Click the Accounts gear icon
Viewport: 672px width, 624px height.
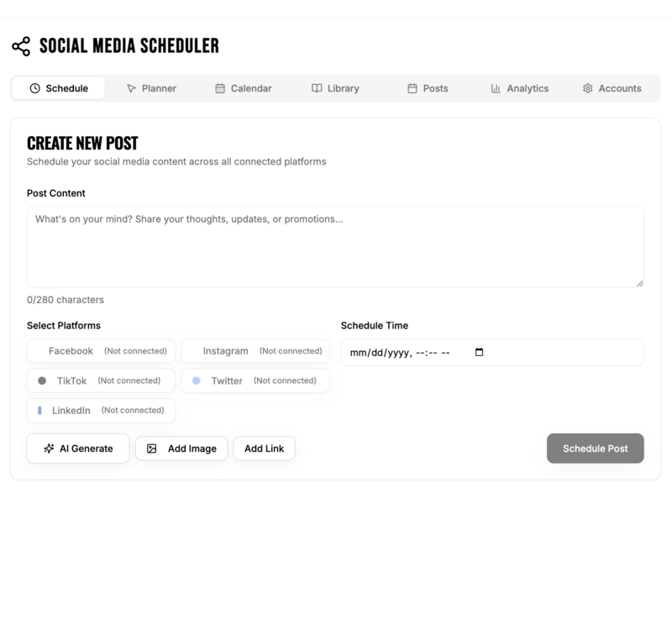click(x=588, y=88)
